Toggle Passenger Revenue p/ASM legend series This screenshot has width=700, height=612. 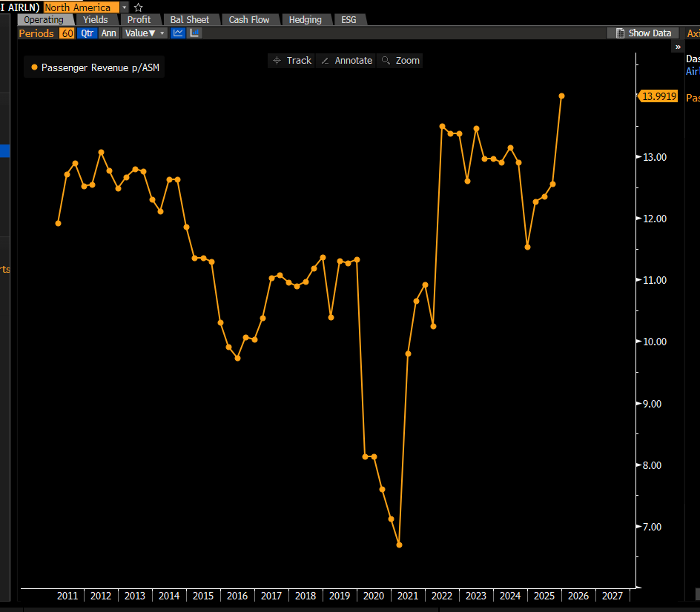[95, 67]
